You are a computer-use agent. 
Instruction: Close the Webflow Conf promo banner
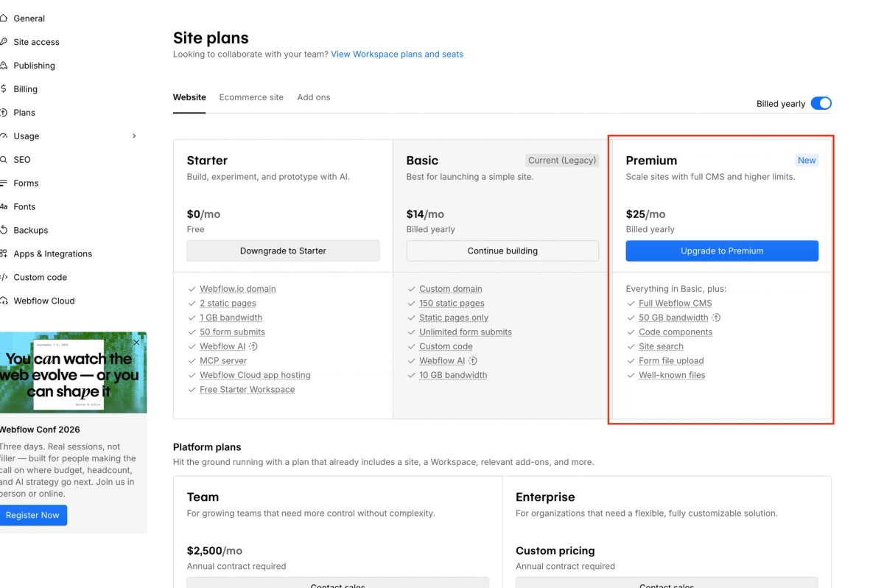tap(136, 342)
